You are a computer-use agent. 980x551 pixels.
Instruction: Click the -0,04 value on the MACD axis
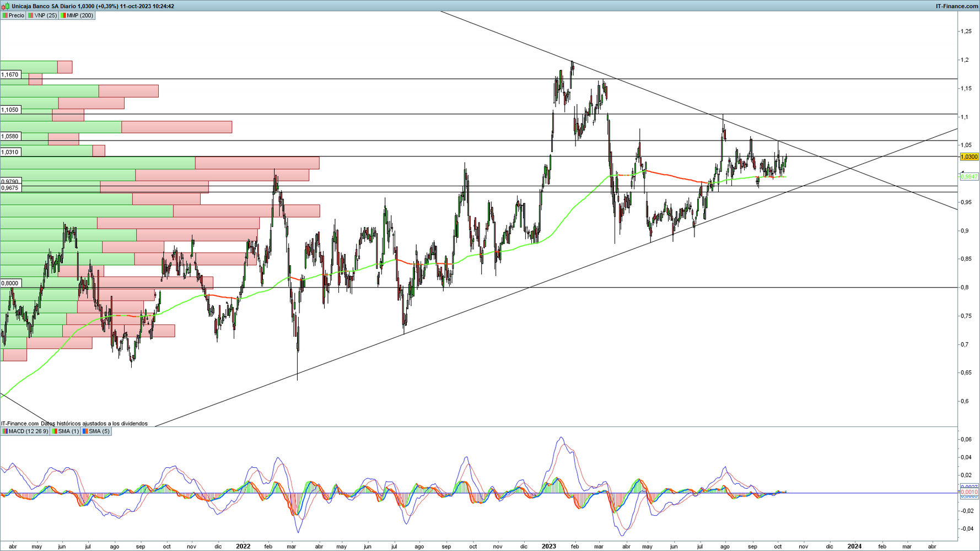click(967, 529)
